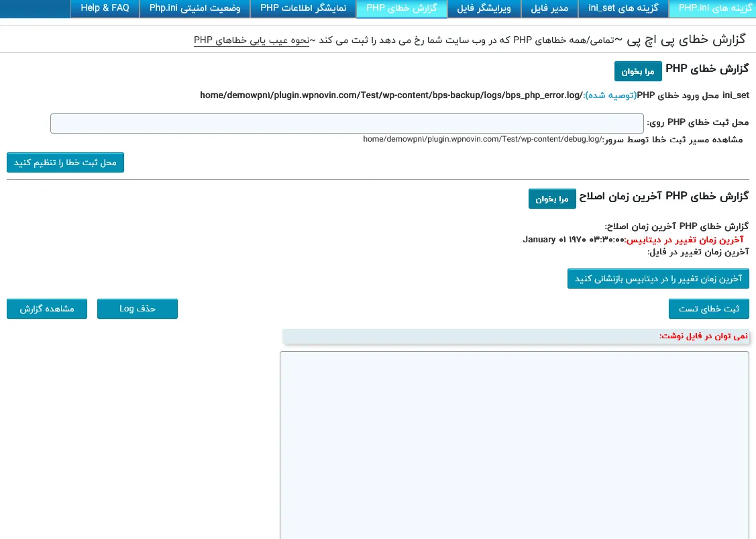Click the January 01 1970 timestamp text
This screenshot has width=756, height=539.
tap(574, 240)
